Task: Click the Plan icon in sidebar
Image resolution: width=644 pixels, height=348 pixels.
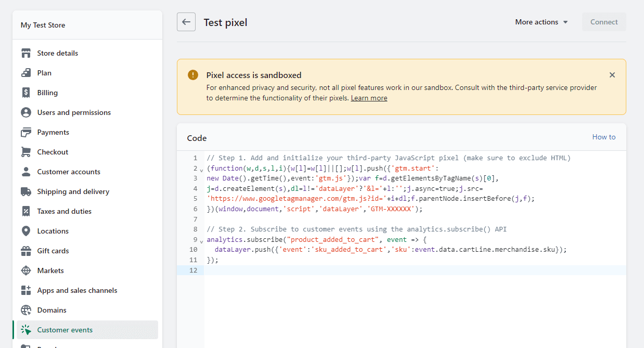Action: pos(26,73)
